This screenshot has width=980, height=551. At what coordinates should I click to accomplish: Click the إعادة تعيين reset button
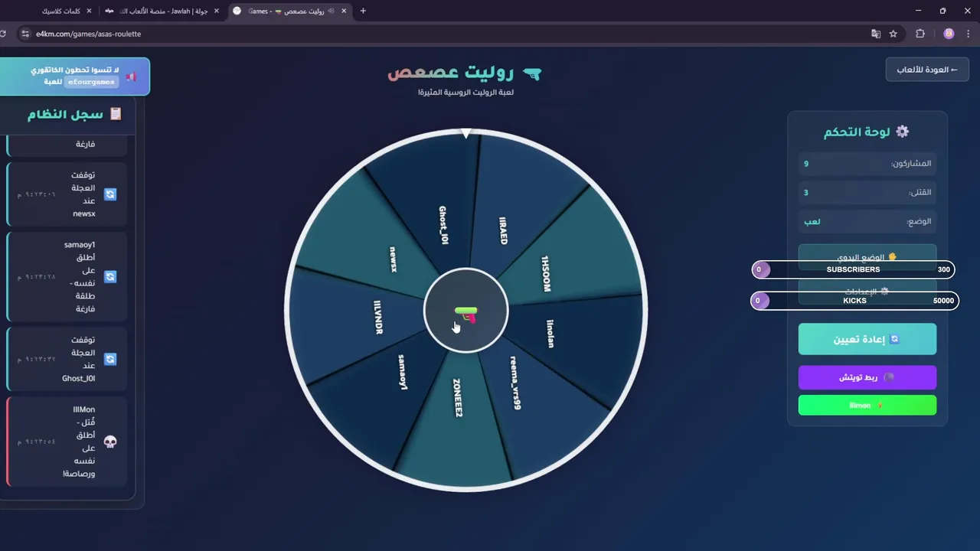tap(867, 339)
